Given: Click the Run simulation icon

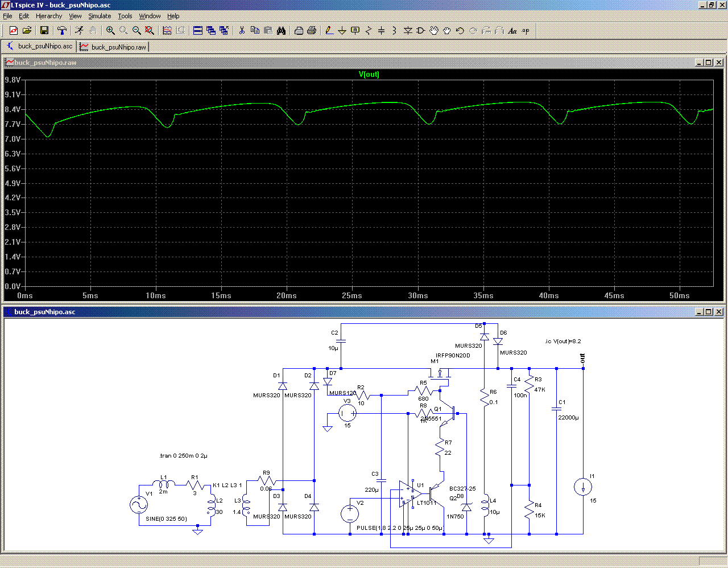Looking at the screenshot, I should click(79, 31).
